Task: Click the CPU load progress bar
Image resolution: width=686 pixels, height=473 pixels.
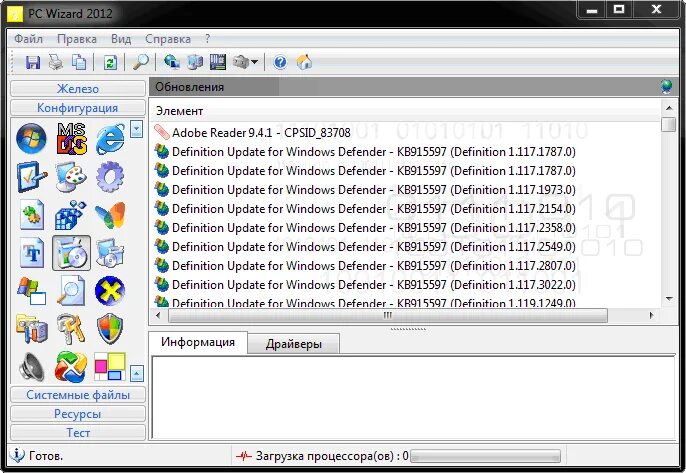Action: (485, 456)
